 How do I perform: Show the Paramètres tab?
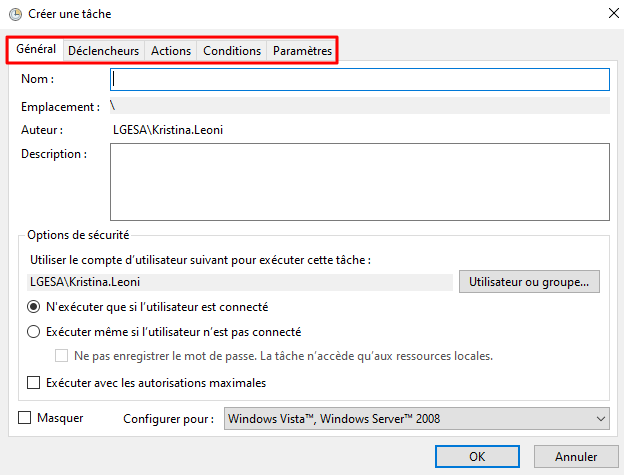(302, 50)
